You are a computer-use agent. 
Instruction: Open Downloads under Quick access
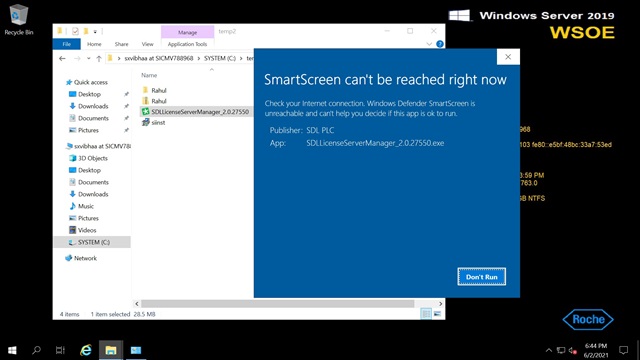[93, 106]
